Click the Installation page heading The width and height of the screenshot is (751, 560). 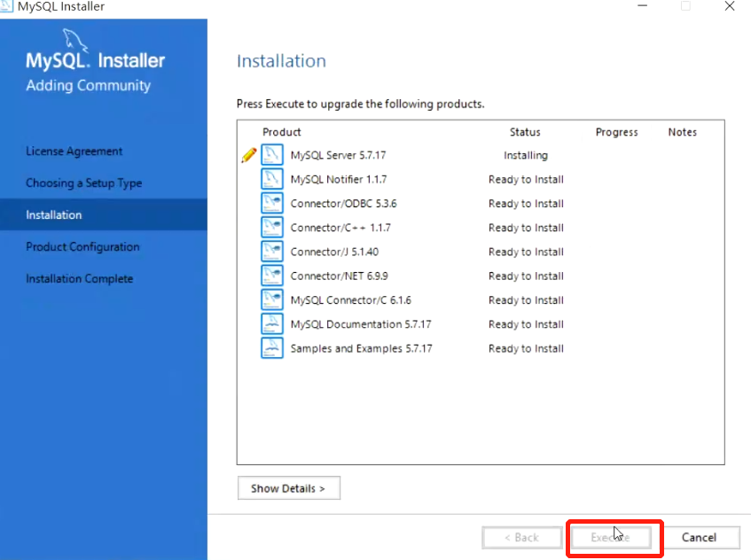[282, 61]
